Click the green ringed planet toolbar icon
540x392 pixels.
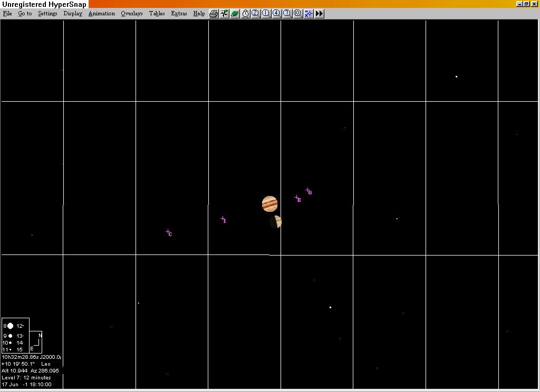tap(235, 14)
